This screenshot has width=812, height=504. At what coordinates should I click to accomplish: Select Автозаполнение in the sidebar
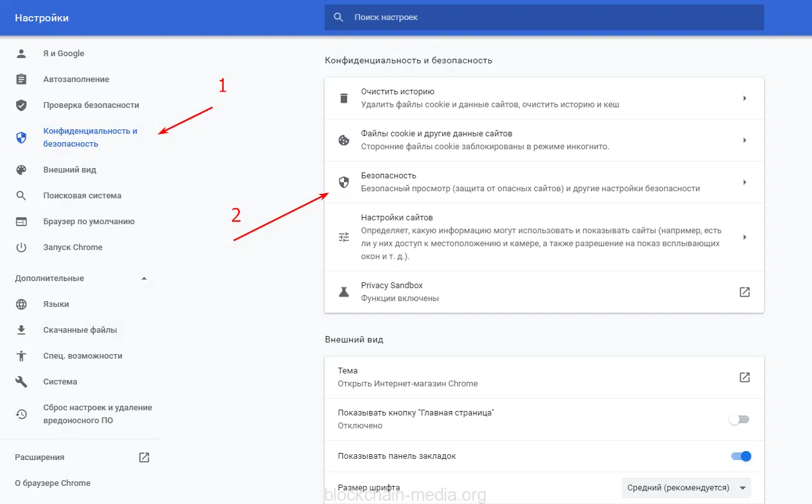pyautogui.click(x=76, y=79)
